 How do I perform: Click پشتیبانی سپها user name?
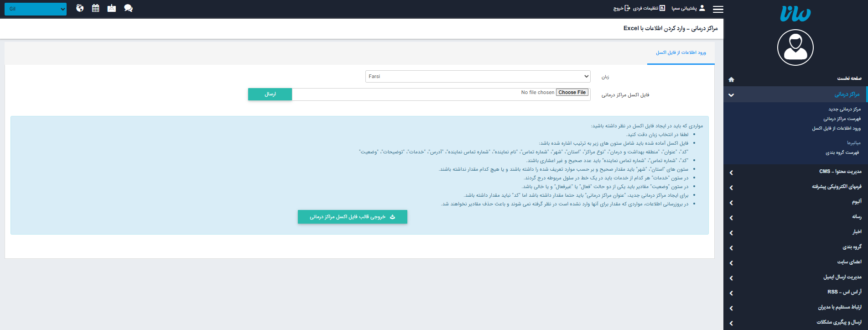pos(688,8)
